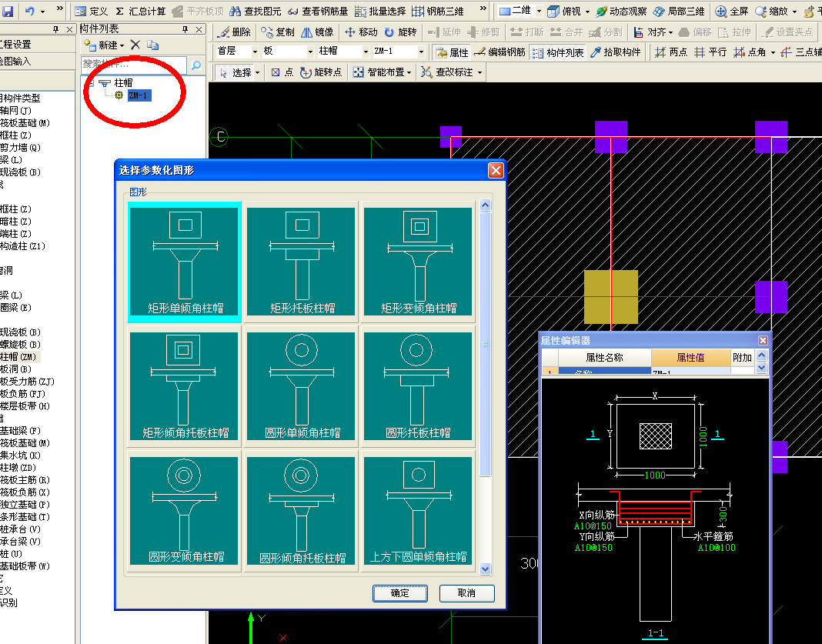
Task: Open 属性 properties panel button
Action: (x=452, y=52)
